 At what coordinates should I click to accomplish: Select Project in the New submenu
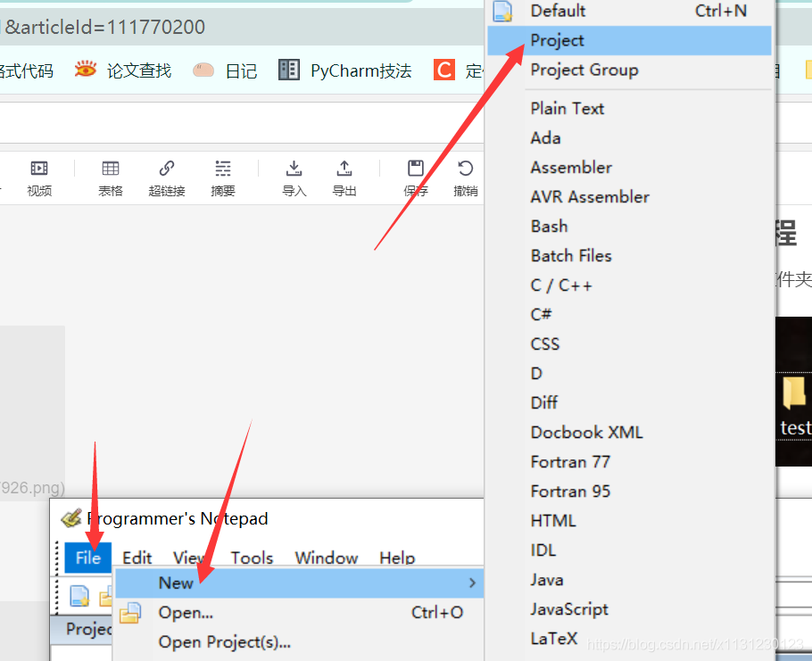629,40
